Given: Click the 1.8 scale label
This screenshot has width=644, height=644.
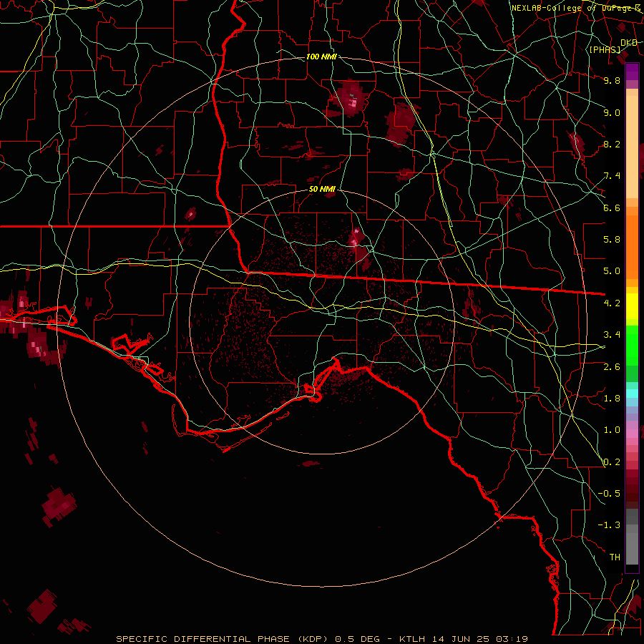Looking at the screenshot, I should pos(612,399).
